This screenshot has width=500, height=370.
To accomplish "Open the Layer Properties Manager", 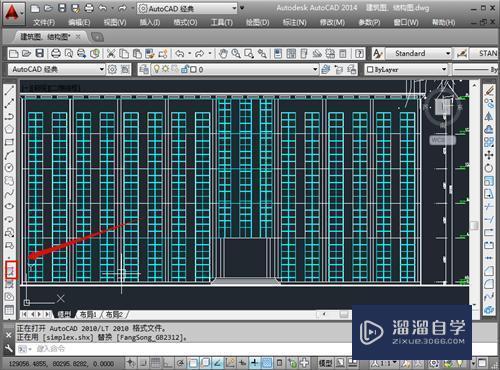I will [144, 69].
